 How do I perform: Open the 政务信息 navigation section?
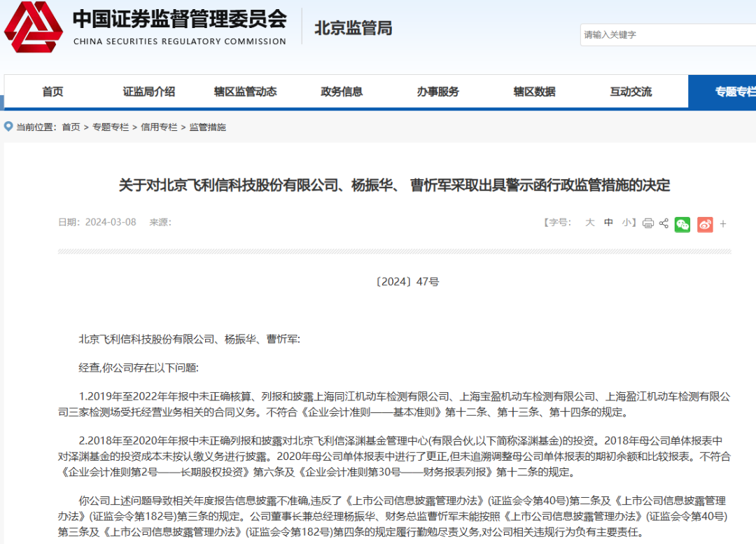(342, 91)
